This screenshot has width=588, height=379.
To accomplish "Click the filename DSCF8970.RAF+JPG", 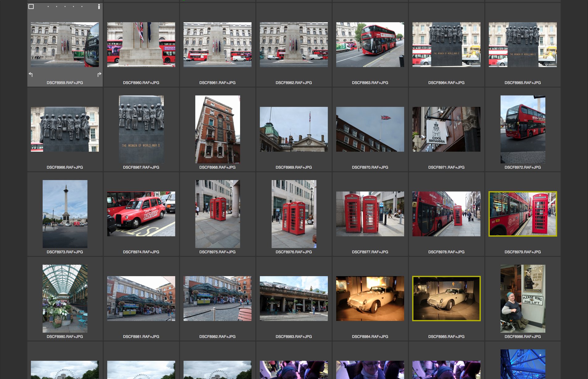I will pyautogui.click(x=370, y=167).
